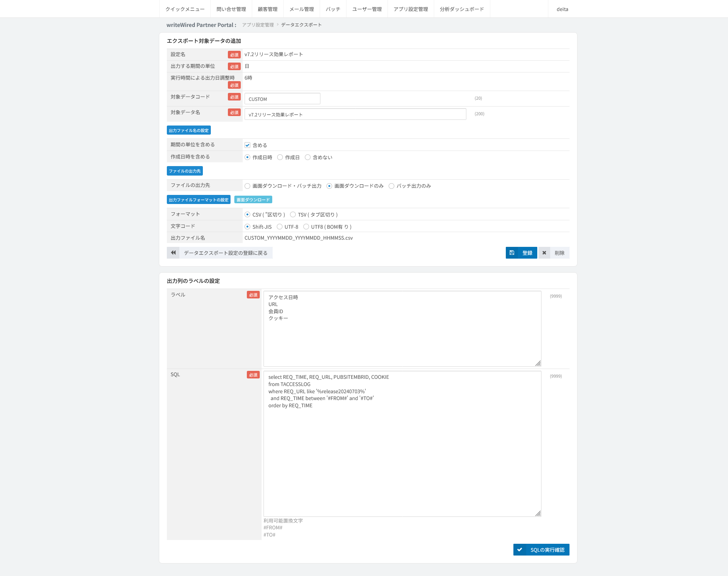Image resolution: width=728 pixels, height=576 pixels.
Task: Grab the ラベル textarea resize handle
Action: (538, 363)
